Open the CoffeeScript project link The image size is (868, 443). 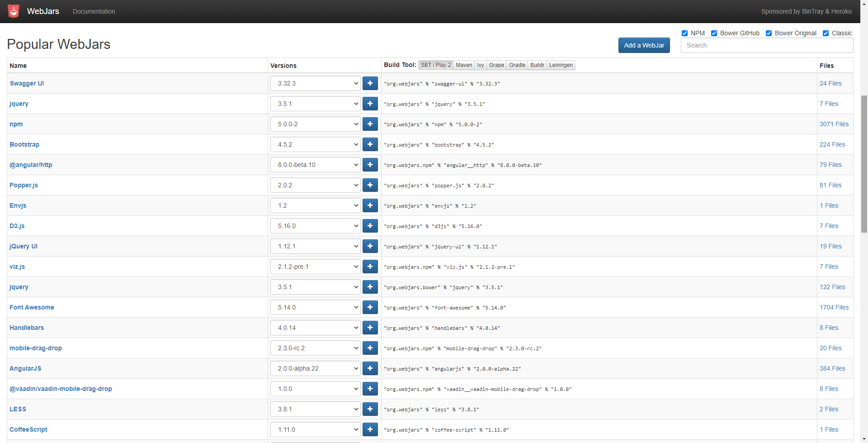click(28, 429)
